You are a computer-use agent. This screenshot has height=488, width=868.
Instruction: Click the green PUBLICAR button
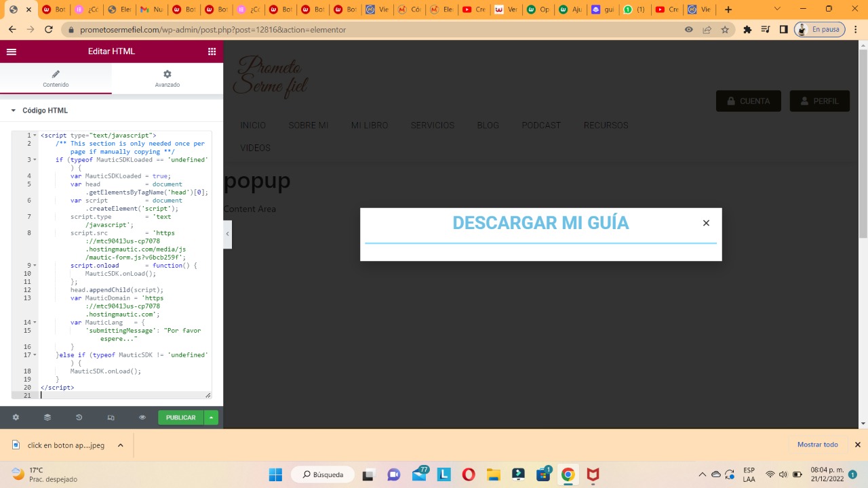pyautogui.click(x=181, y=418)
